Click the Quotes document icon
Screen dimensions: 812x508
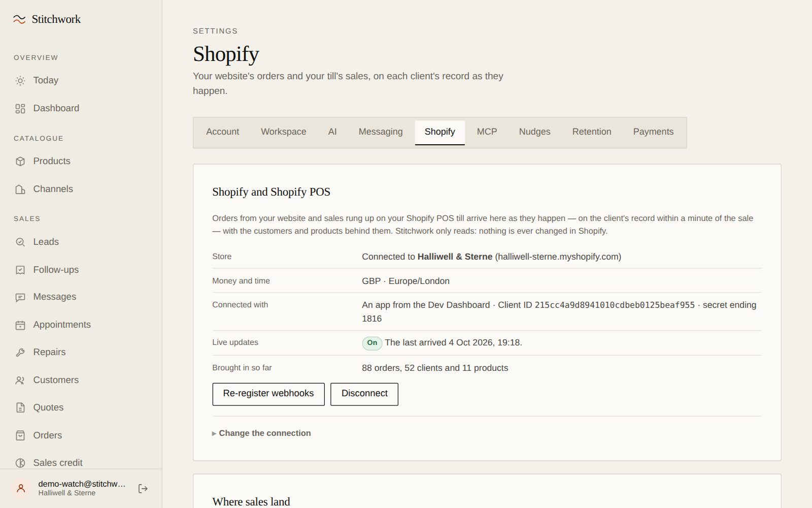pos(20,408)
